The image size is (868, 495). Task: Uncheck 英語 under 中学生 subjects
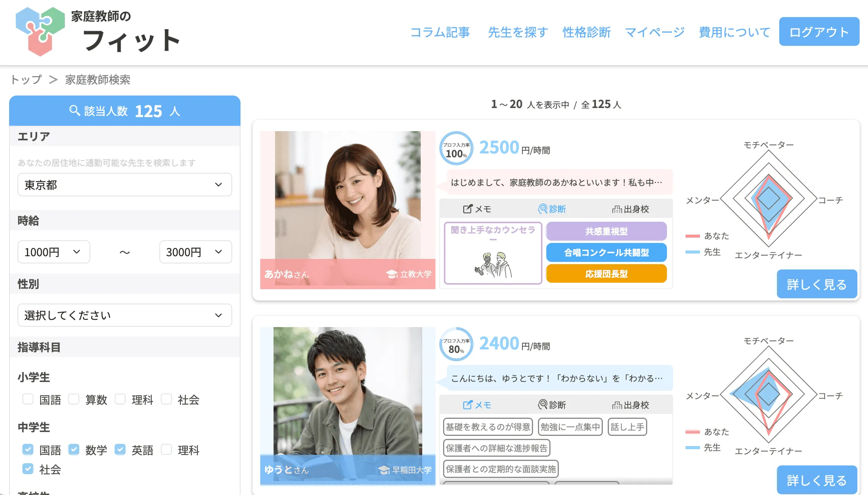click(121, 450)
